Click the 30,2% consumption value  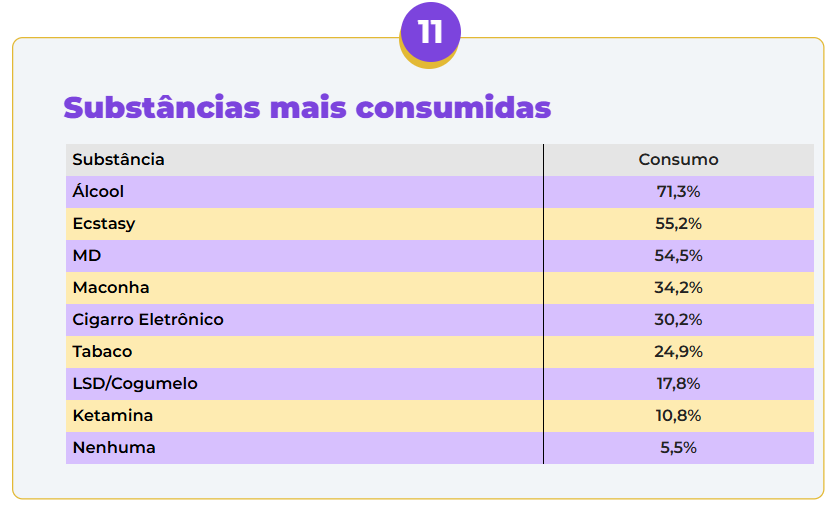[x=678, y=320]
